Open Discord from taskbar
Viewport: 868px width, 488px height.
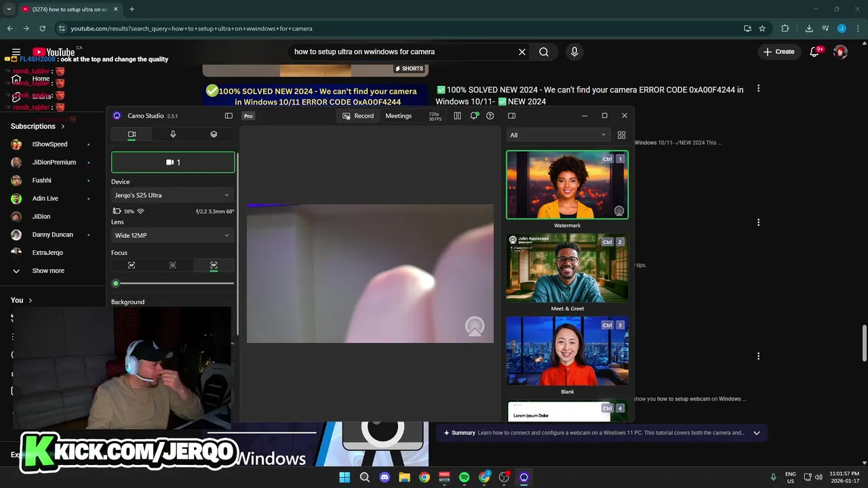[384, 477]
